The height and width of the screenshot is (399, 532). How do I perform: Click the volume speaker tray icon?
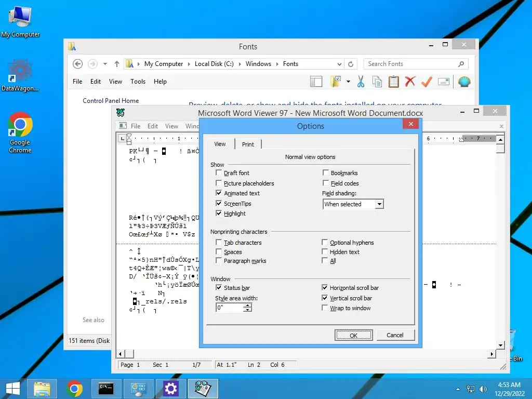point(483,389)
